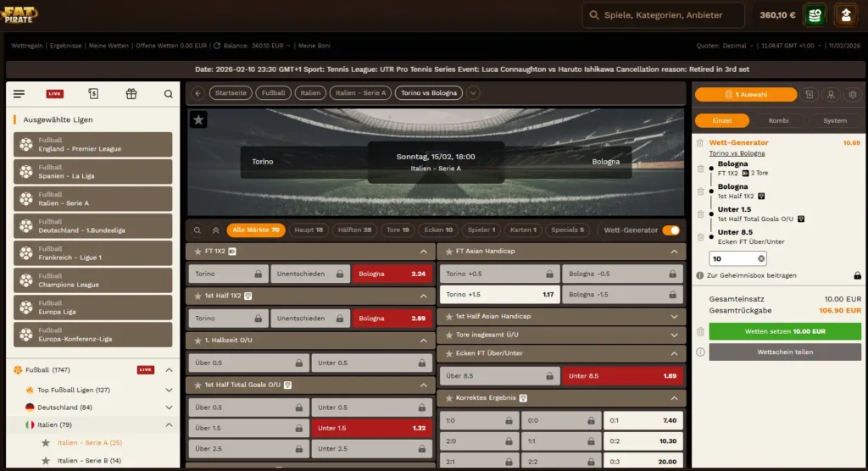Image resolution: width=868 pixels, height=471 pixels.
Task: Favorite the Torino vs Bologna match star
Action: coord(198,119)
